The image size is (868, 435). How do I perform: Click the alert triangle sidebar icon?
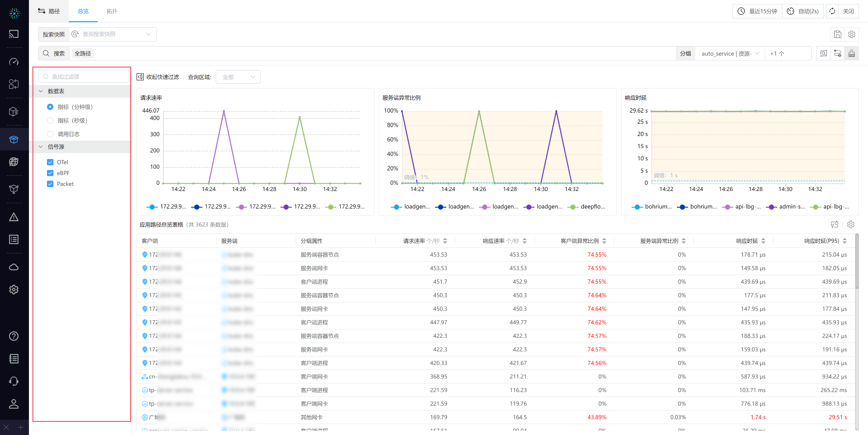(14, 217)
